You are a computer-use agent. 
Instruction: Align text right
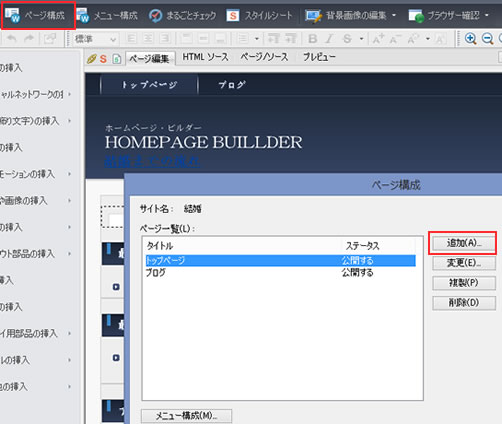[165, 39]
